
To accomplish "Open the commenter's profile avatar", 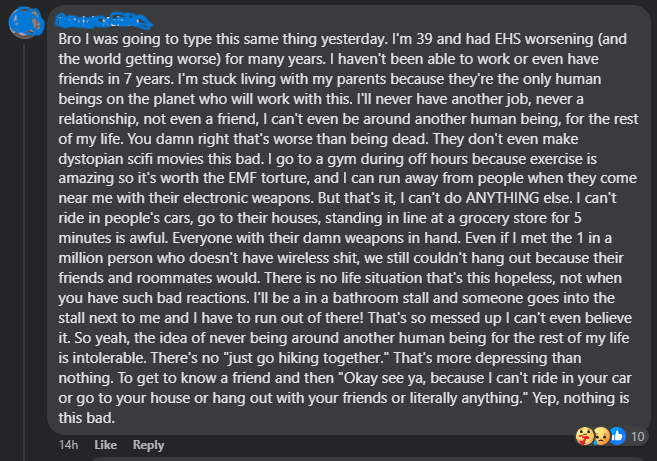I will 23,22.
